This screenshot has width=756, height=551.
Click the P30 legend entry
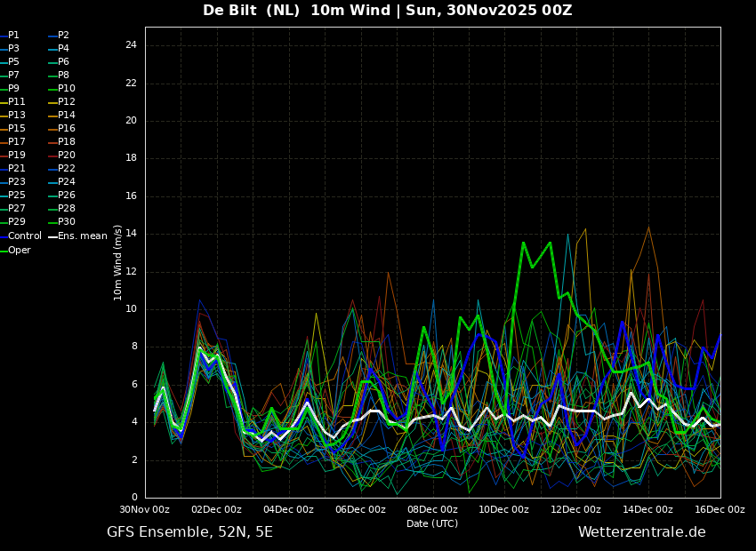(x=67, y=222)
